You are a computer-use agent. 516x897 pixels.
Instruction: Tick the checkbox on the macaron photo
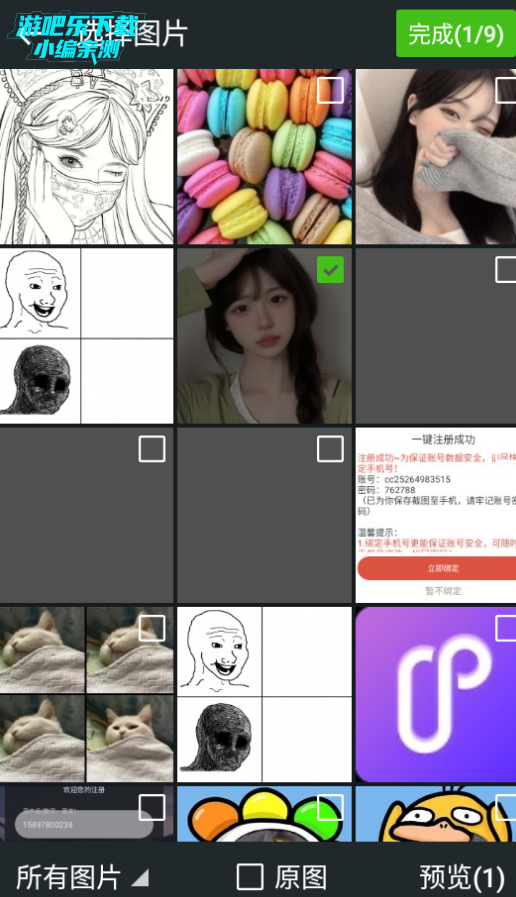tap(330, 90)
